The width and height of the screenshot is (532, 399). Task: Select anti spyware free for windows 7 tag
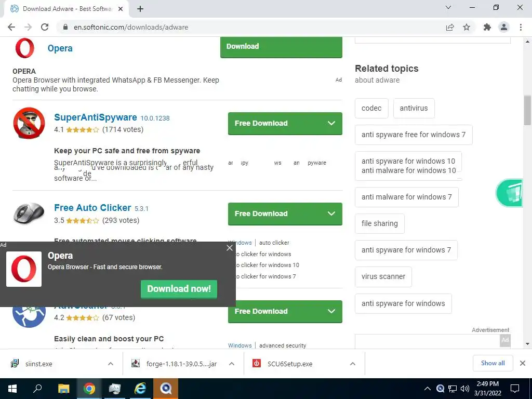(x=413, y=135)
